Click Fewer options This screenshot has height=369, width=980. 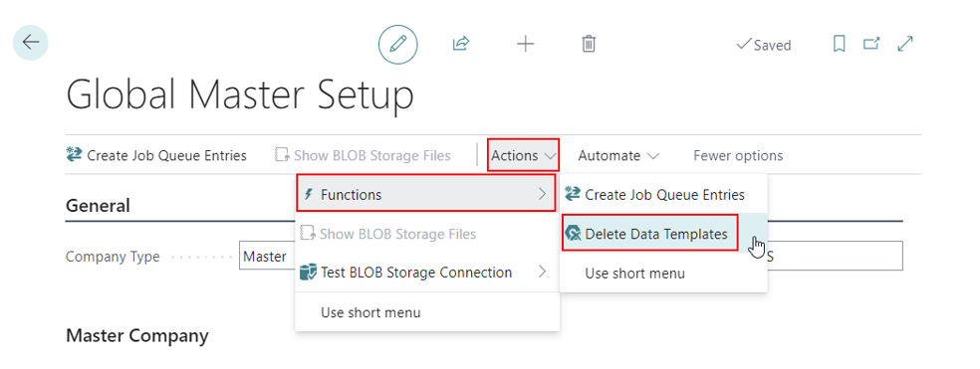coord(738,155)
